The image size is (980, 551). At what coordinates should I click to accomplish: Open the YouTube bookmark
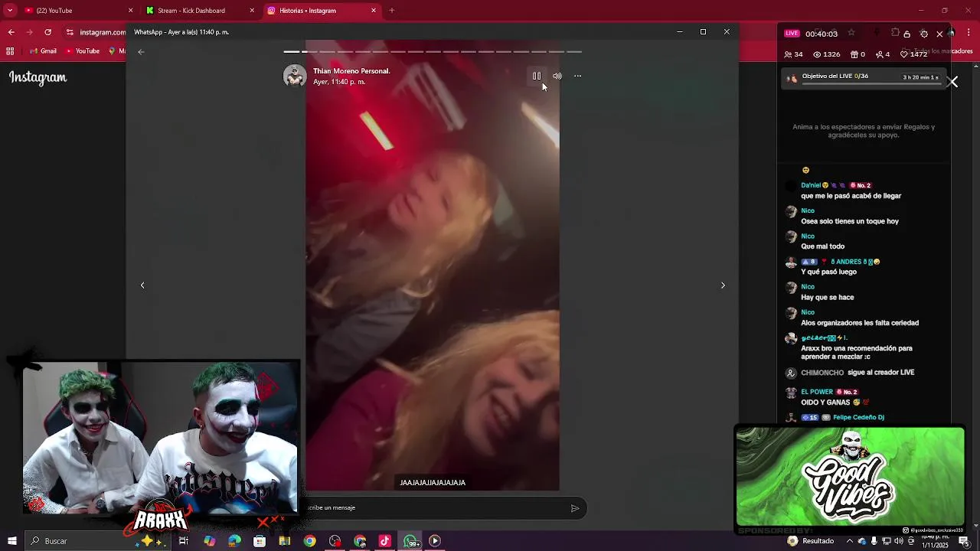[83, 51]
